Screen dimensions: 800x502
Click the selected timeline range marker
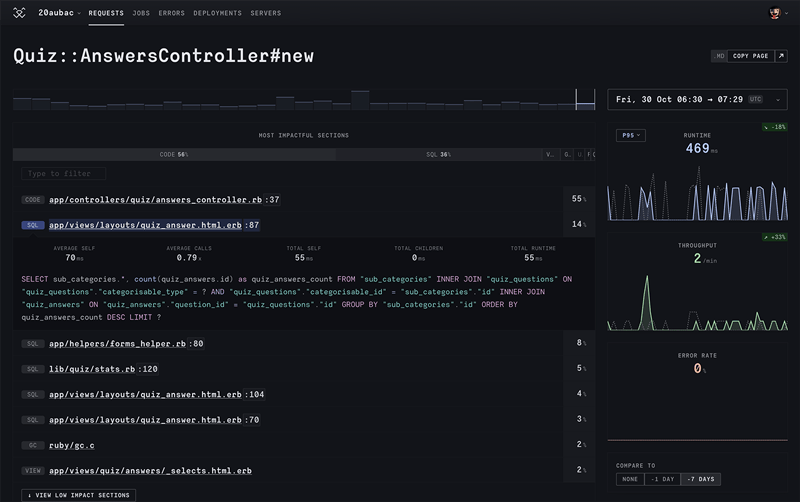click(x=585, y=99)
